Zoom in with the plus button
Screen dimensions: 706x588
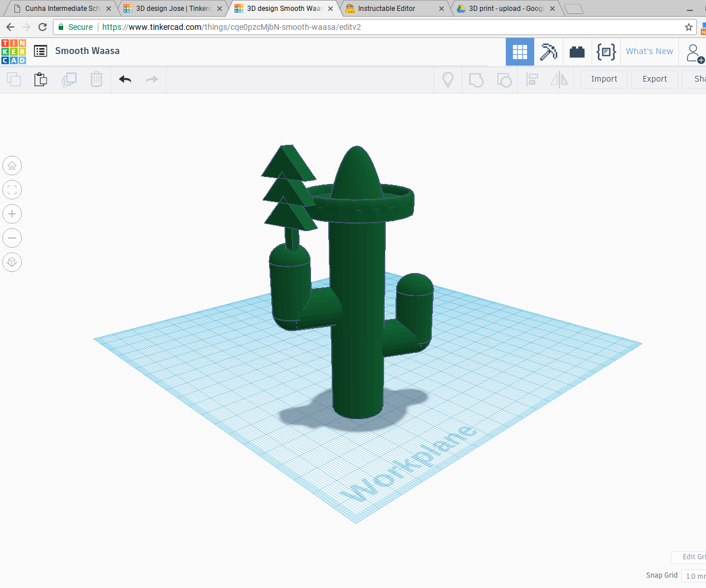point(12,214)
